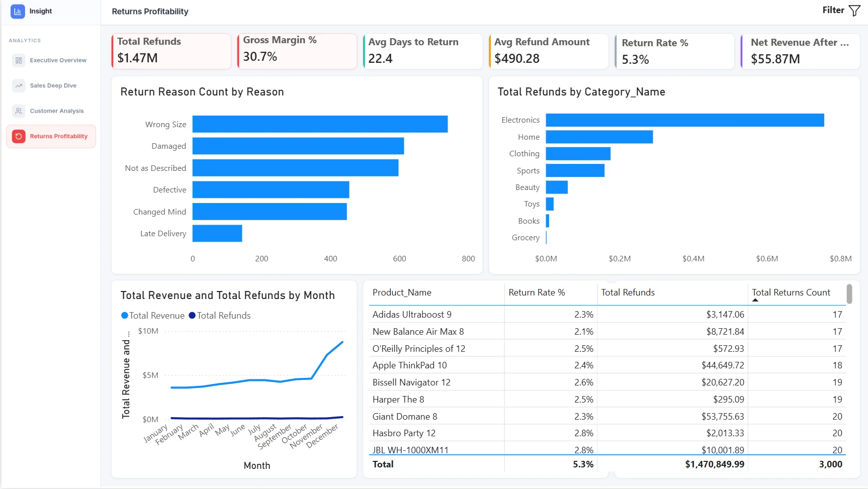Go to the Customer Analysis page

(51, 111)
